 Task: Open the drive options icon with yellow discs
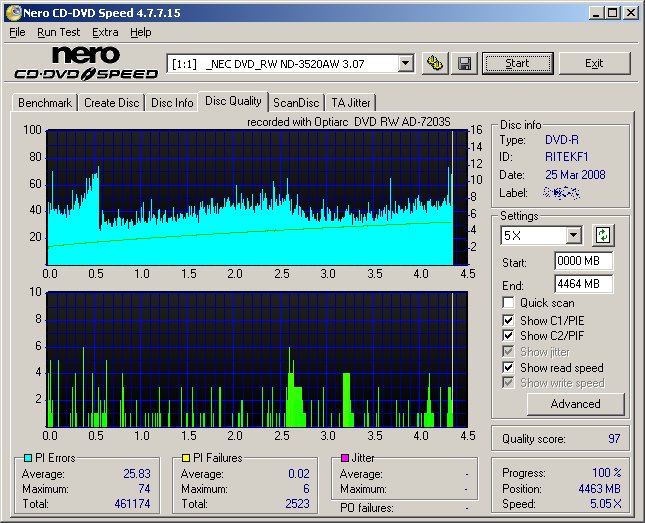point(435,63)
